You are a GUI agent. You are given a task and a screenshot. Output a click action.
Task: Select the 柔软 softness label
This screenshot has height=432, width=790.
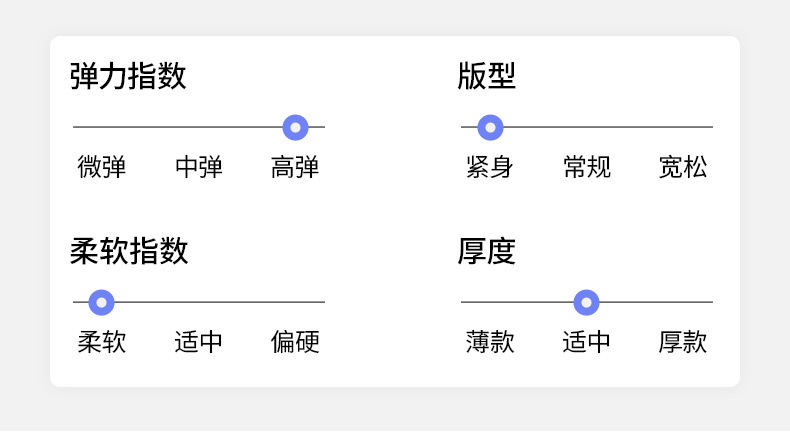tap(102, 342)
